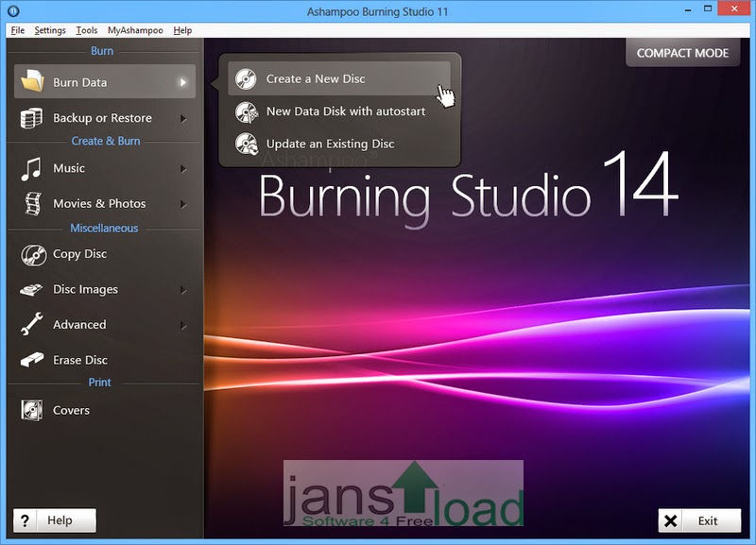The image size is (756, 545).
Task: Click the Disc Images drive icon
Action: click(32, 290)
